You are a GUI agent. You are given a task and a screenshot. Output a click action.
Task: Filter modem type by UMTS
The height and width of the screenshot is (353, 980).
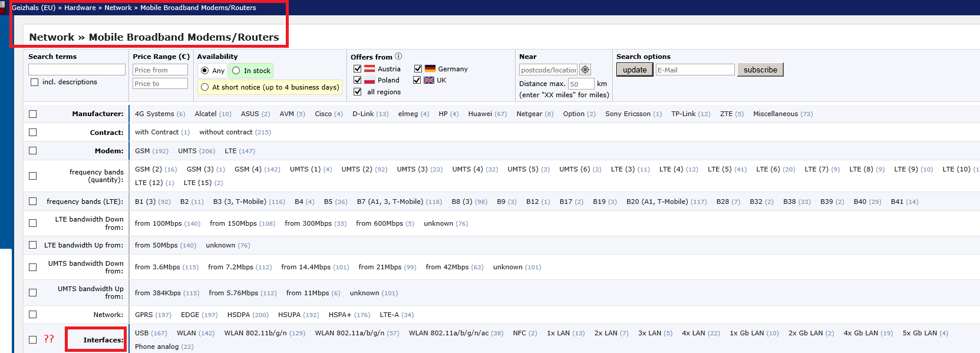187,151
